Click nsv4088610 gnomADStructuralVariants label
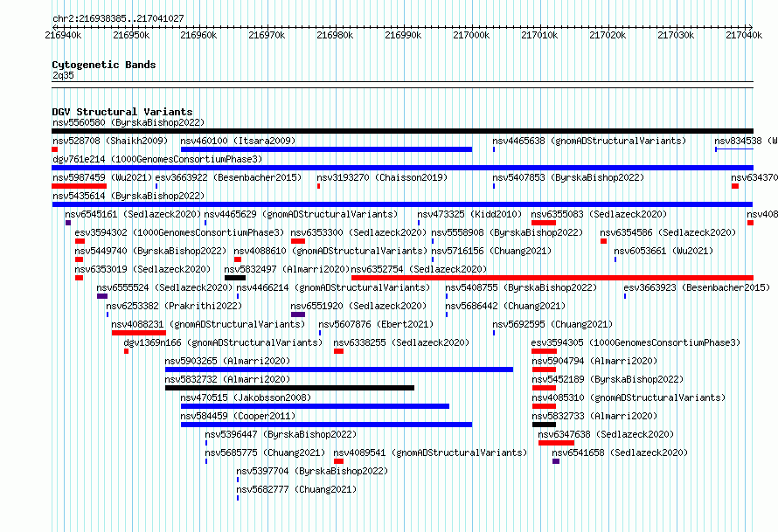Image resolution: width=778 pixels, height=532 pixels. [330, 251]
